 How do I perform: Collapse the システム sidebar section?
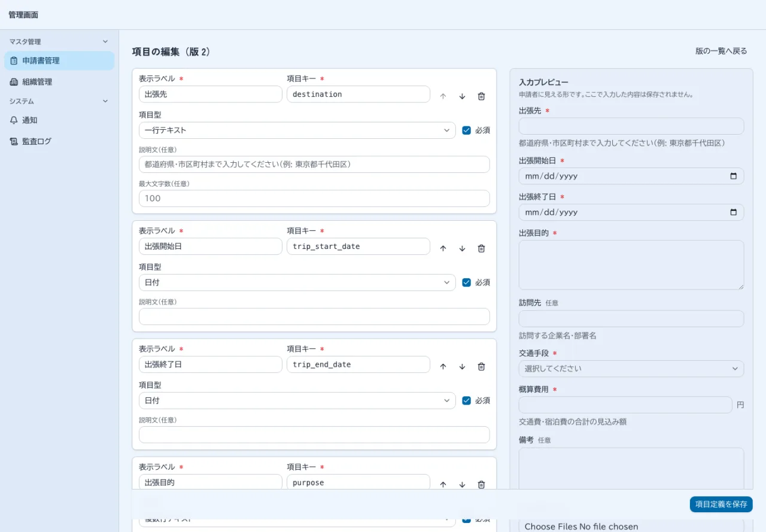pos(59,102)
